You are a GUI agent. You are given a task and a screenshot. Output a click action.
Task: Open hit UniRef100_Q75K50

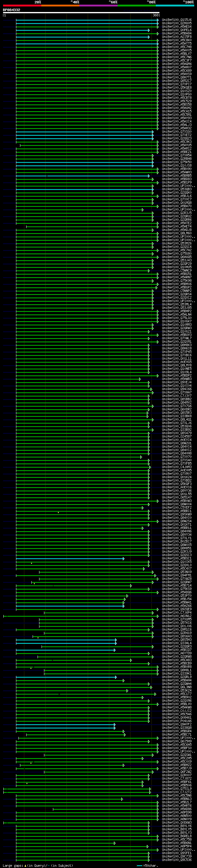pyautogui.click(x=177, y=162)
